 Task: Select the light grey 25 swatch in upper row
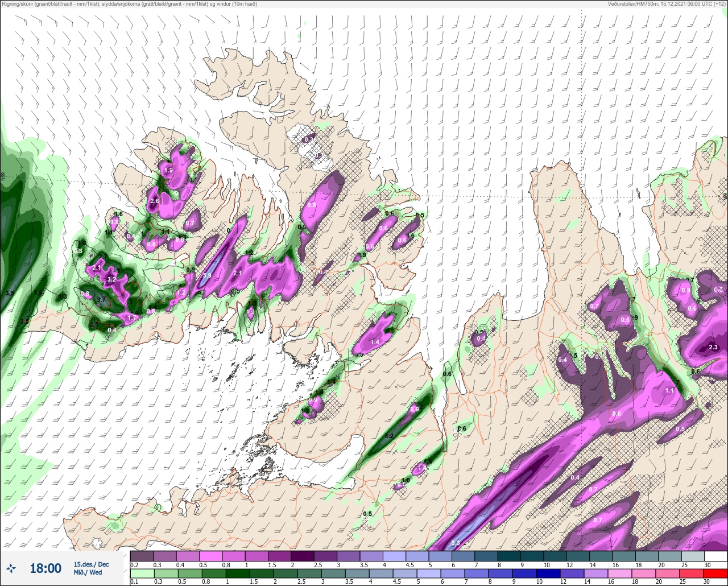tap(693, 556)
